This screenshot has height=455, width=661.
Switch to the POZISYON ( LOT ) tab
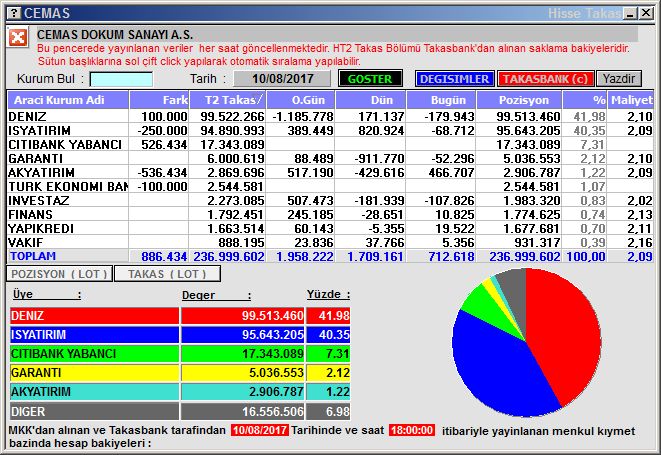coord(59,274)
